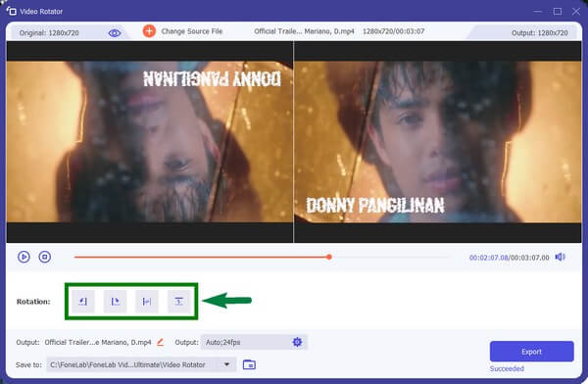
Task: Click the playback progress slider handle
Action: click(x=329, y=257)
